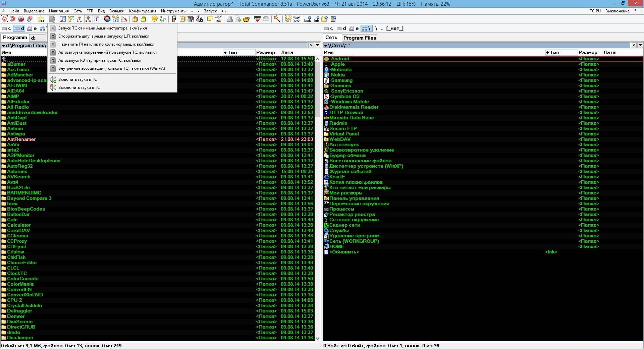
Task: Click the magic wand toolbar icon
Action: click(x=277, y=19)
